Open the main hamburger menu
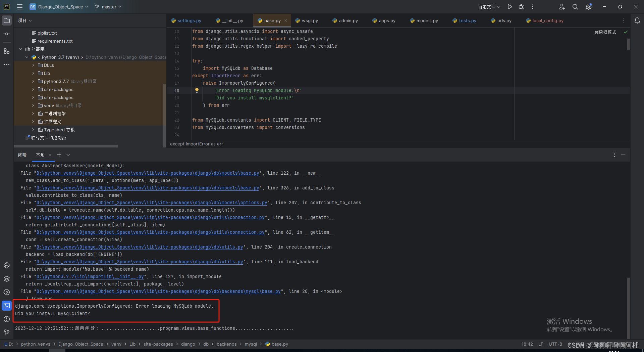Image resolution: width=644 pixels, height=352 pixels. [x=20, y=7]
